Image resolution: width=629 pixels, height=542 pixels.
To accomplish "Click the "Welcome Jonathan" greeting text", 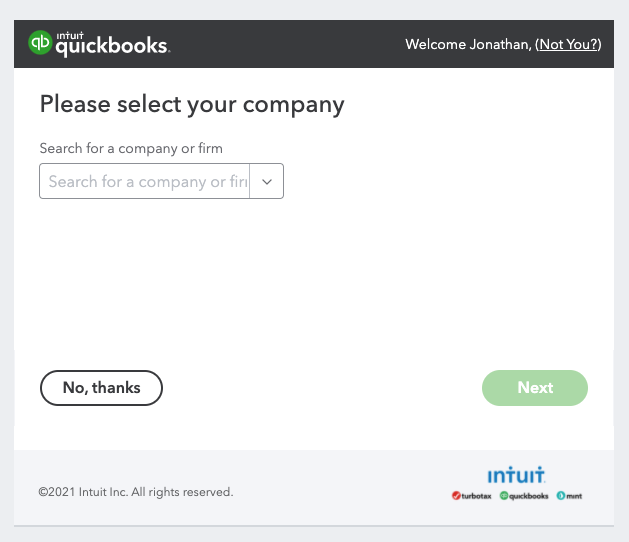I will point(468,44).
